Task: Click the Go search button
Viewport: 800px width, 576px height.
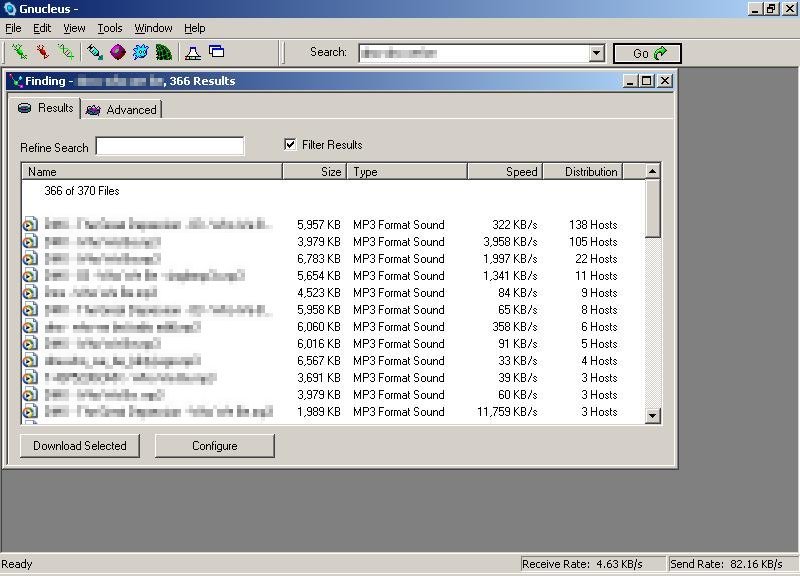Action: (x=647, y=53)
